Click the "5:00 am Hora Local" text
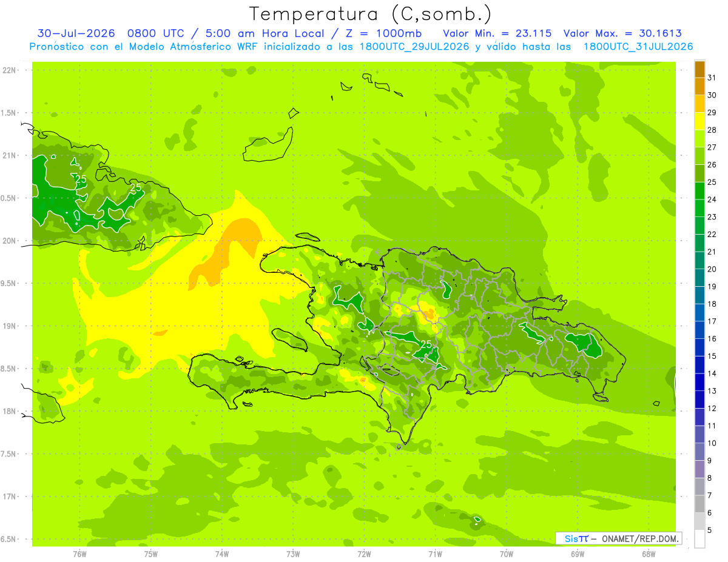The height and width of the screenshot is (562, 728). (x=265, y=33)
